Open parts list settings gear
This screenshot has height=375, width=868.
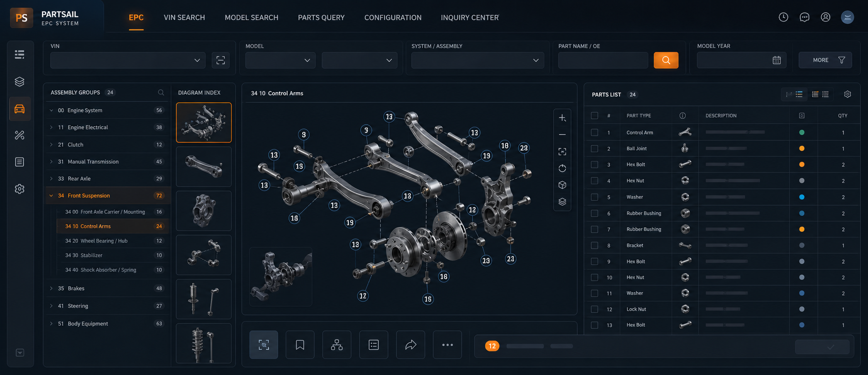848,94
